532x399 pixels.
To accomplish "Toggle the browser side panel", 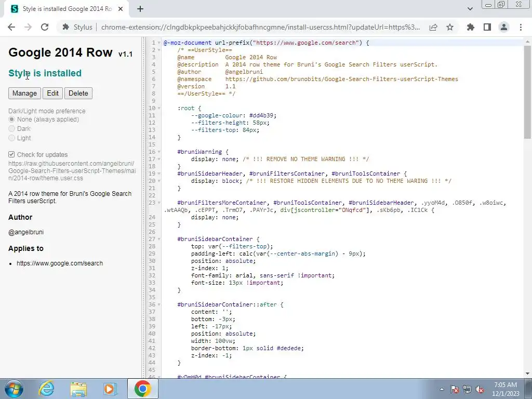I will (x=487, y=27).
